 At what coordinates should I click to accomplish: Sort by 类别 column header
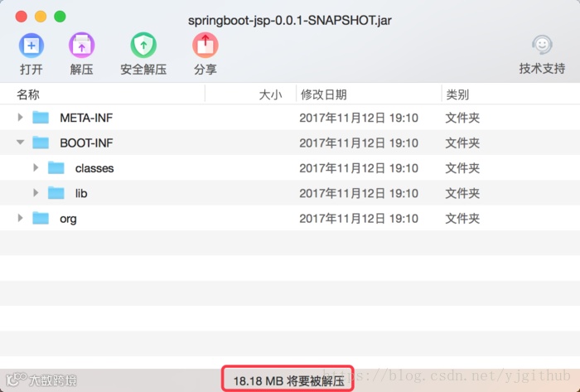pos(457,94)
